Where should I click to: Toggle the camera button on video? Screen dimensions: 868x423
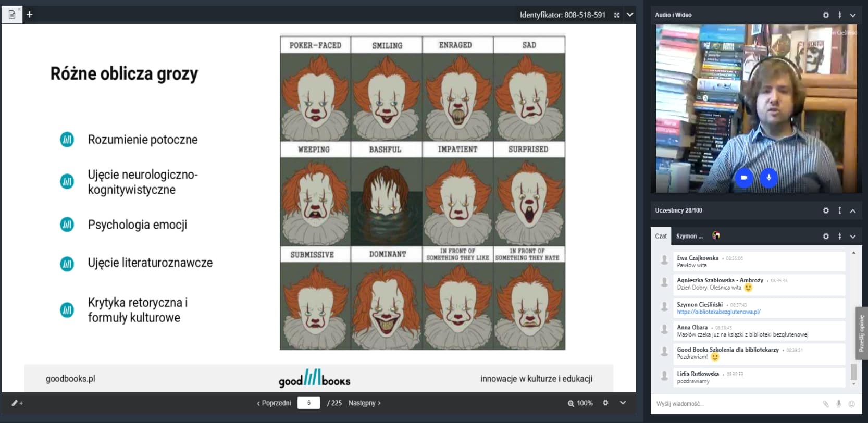(744, 178)
